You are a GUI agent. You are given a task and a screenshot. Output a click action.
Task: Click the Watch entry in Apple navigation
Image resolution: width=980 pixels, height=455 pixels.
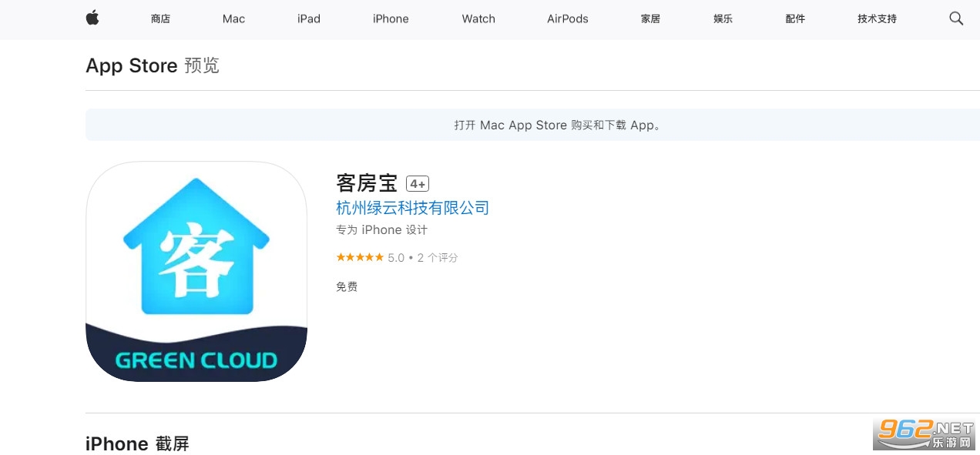coord(478,18)
